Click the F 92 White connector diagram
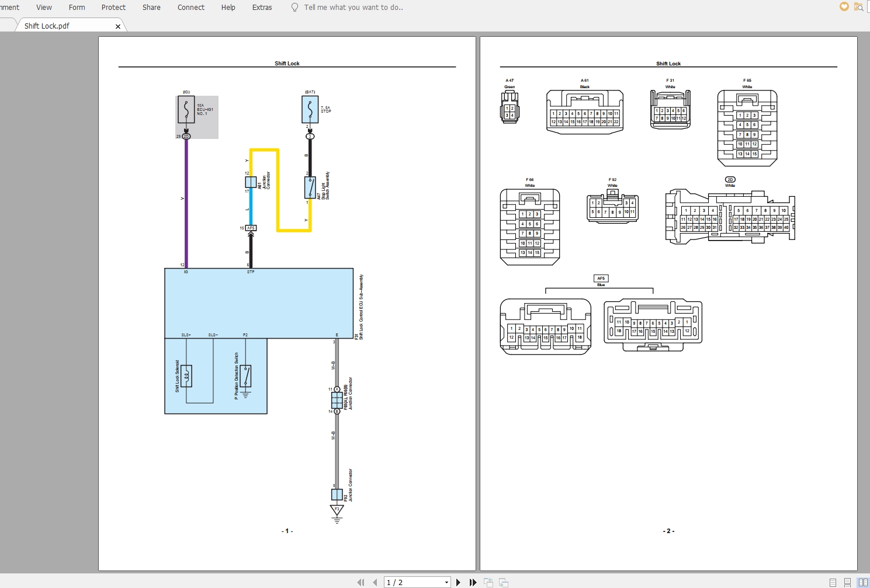This screenshot has width=870, height=588. coord(612,208)
